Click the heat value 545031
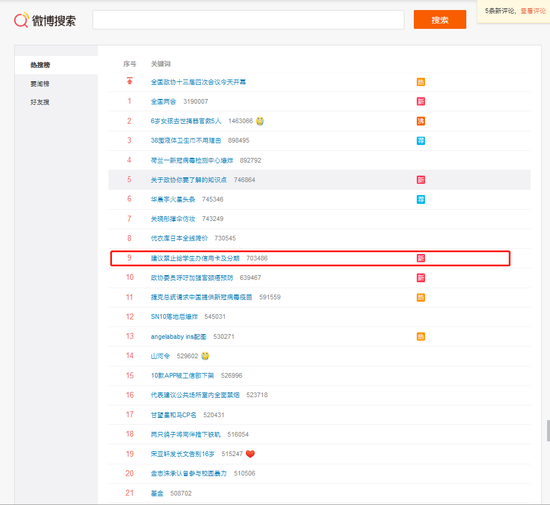550x505 pixels. pyautogui.click(x=215, y=317)
